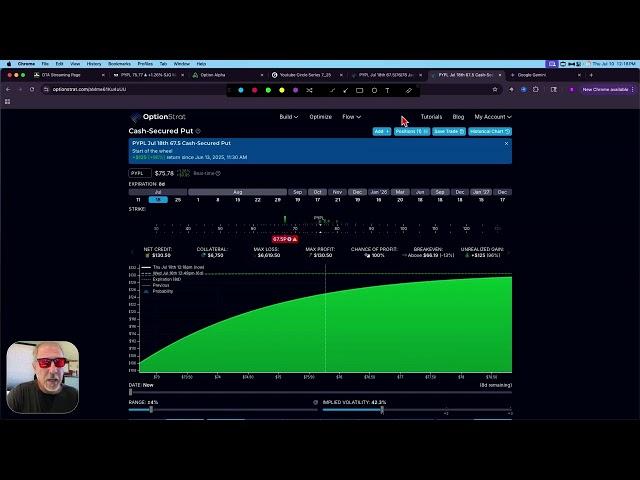The height and width of the screenshot is (480, 640).
Task: Toggle the Previous legend entry
Action: point(156,285)
